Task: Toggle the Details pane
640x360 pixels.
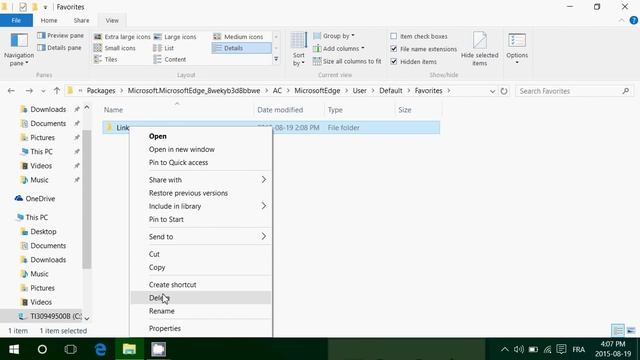Action: (x=59, y=48)
